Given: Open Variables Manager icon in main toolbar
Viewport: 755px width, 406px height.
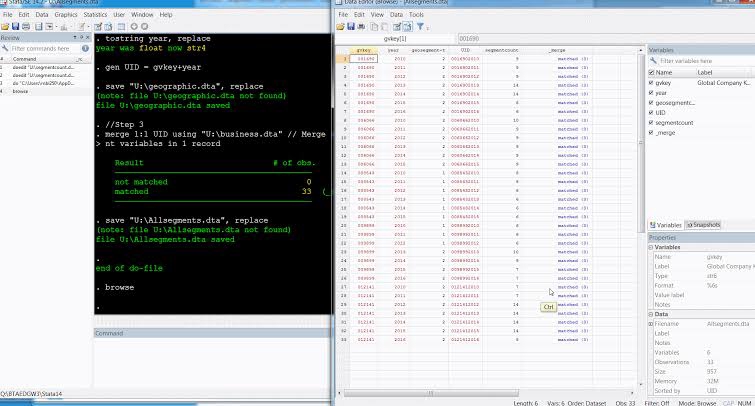Looking at the screenshot, I should click(x=121, y=26).
